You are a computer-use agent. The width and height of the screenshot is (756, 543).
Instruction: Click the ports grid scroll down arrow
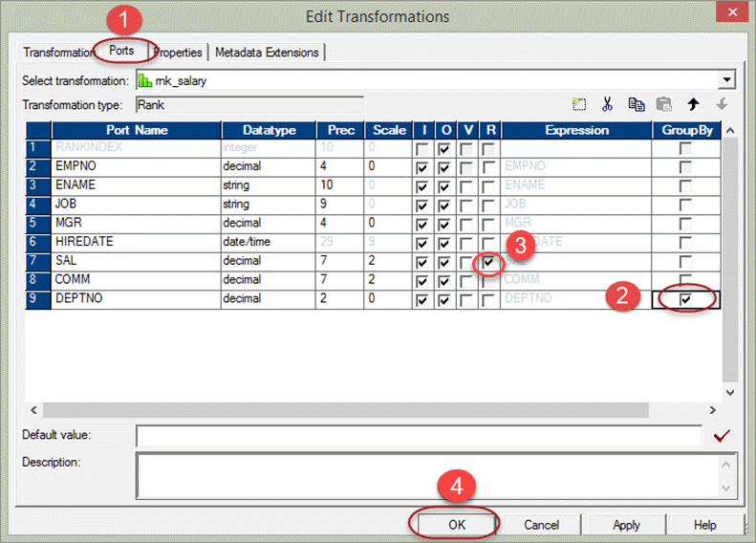point(730,393)
